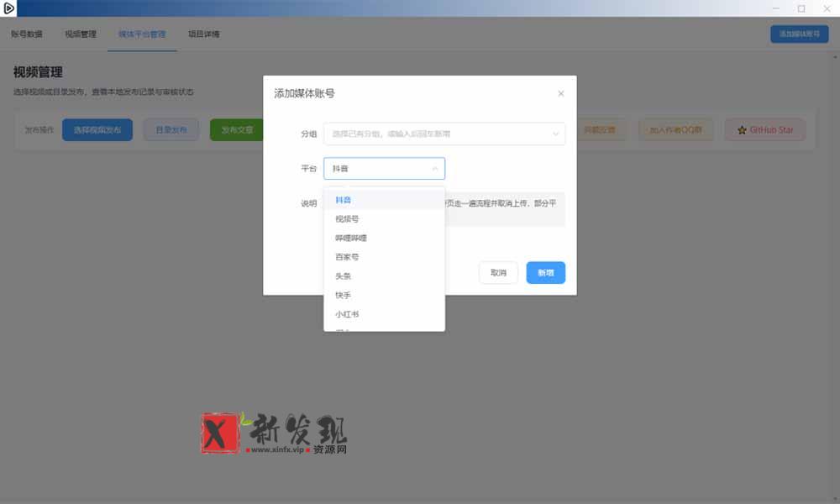Select 百家号 platform option

click(384, 257)
